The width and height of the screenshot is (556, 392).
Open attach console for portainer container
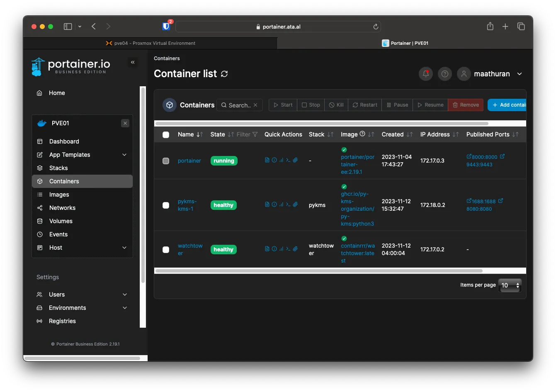tap(295, 160)
